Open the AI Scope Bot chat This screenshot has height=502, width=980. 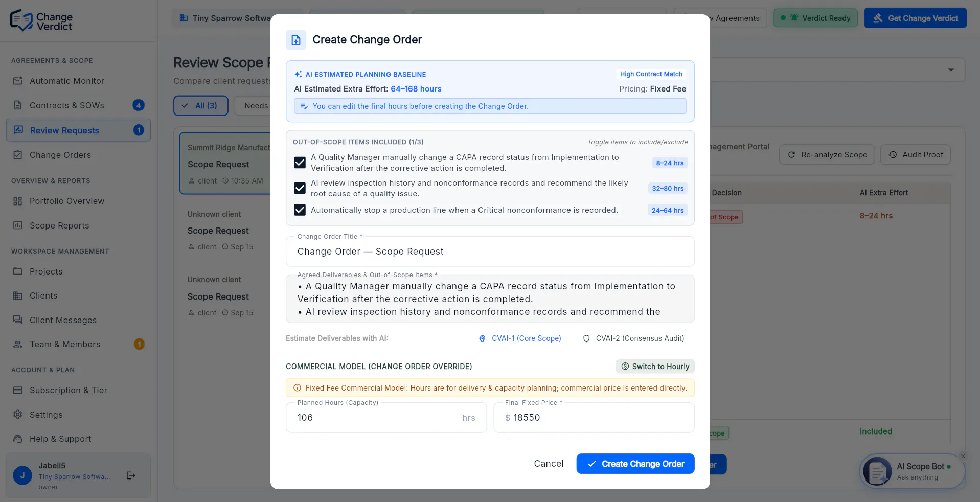point(913,471)
